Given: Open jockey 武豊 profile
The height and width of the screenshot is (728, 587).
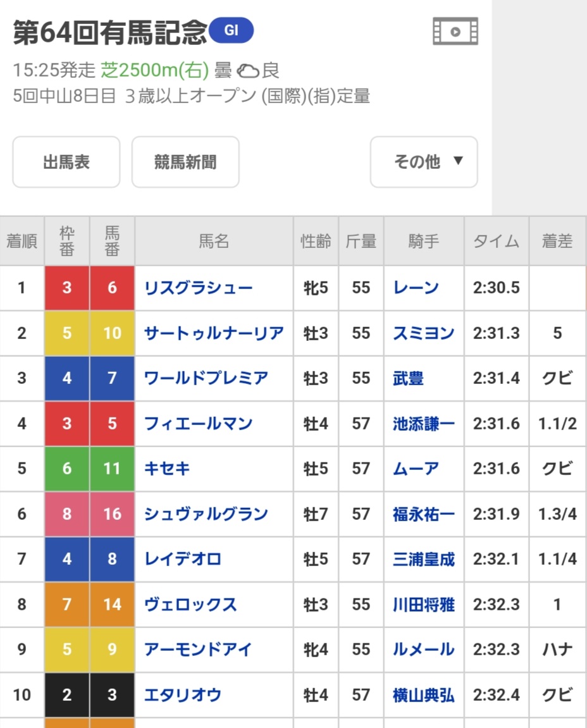Looking at the screenshot, I should (408, 378).
